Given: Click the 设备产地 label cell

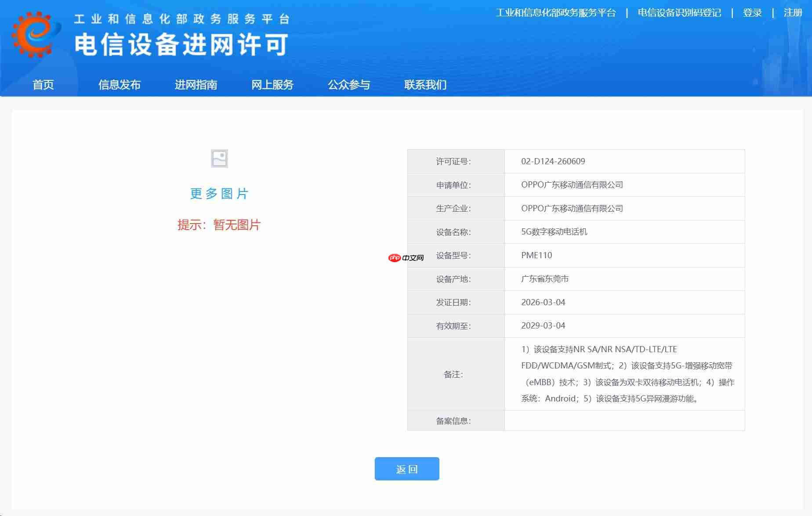Looking at the screenshot, I should click(456, 279).
